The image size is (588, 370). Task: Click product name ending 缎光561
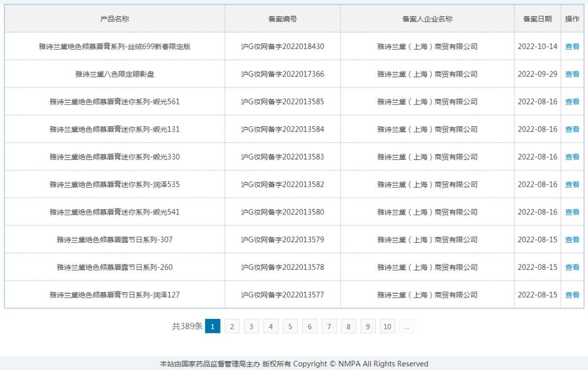pyautogui.click(x=115, y=102)
